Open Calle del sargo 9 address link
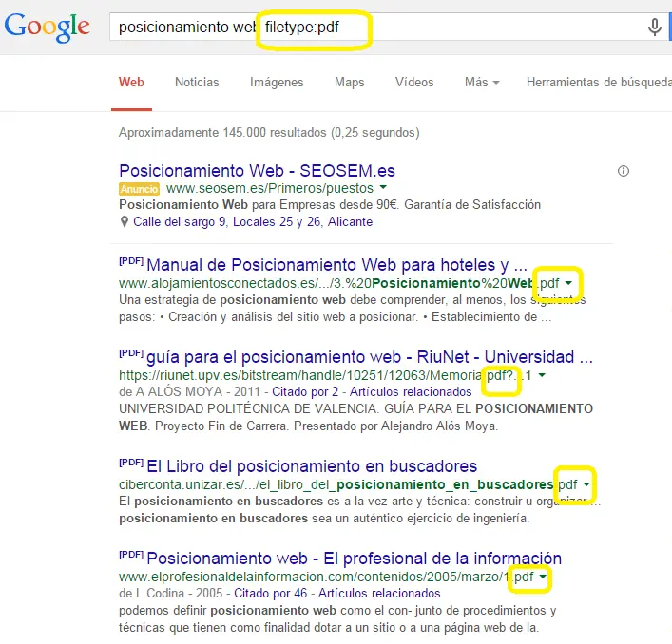Viewport: 672px width, 644px height. coord(253,222)
